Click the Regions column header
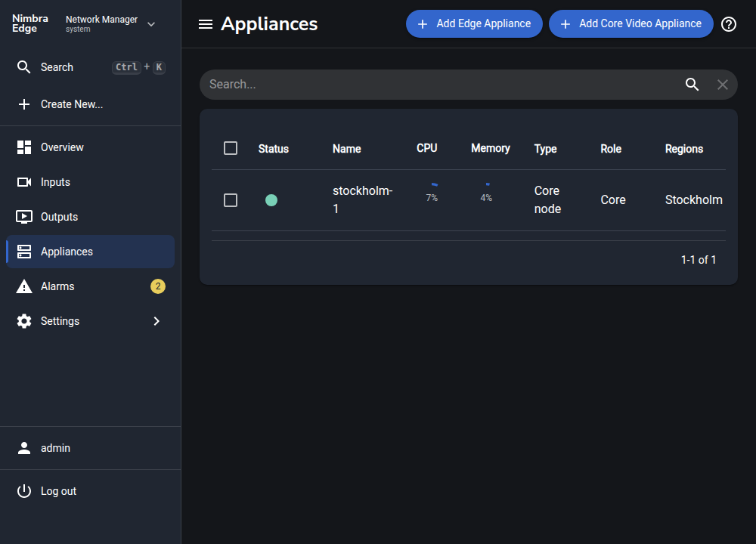Image resolution: width=756 pixels, height=544 pixels. [684, 149]
